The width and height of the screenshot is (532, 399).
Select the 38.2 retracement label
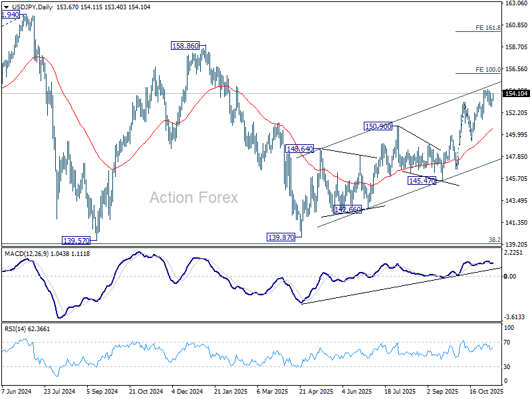(x=495, y=240)
